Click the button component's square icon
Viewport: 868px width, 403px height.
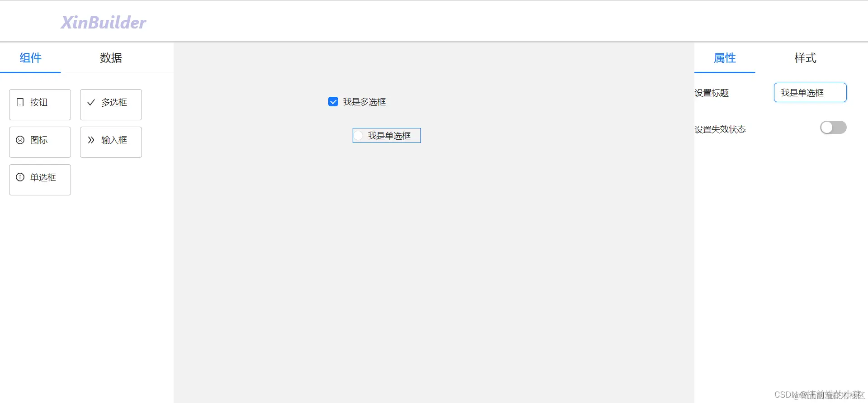point(20,102)
